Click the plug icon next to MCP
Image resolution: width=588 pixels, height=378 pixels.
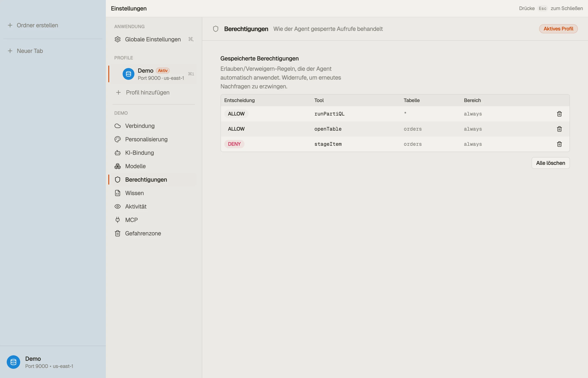click(x=118, y=220)
